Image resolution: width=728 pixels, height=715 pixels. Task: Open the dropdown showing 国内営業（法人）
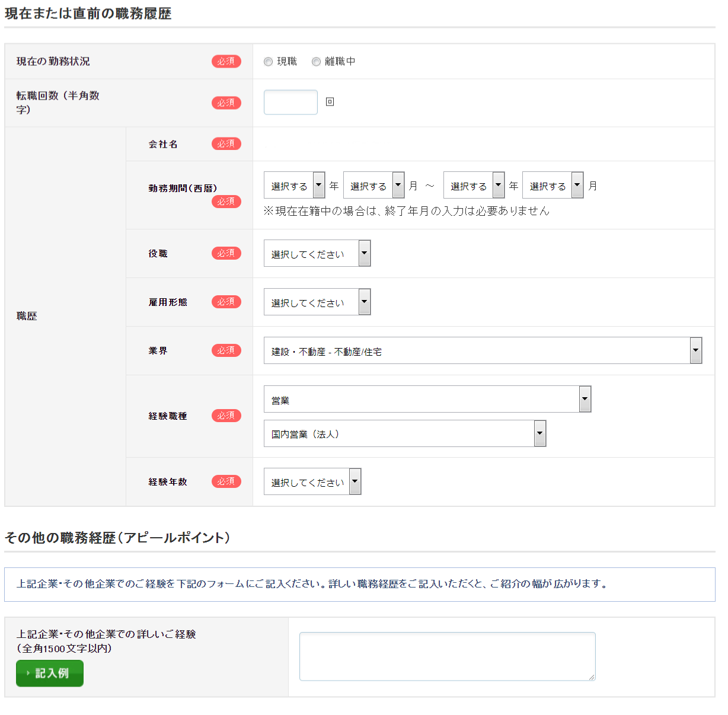405,433
